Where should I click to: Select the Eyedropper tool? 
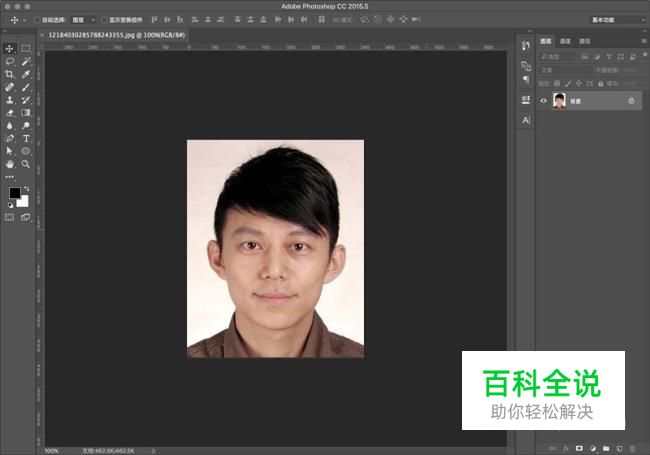26,74
